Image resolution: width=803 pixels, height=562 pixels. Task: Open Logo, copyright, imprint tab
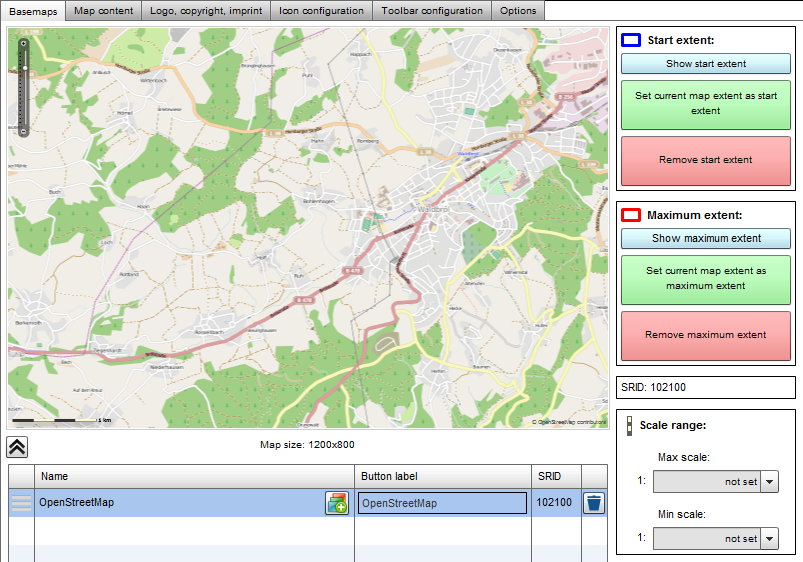tap(206, 11)
